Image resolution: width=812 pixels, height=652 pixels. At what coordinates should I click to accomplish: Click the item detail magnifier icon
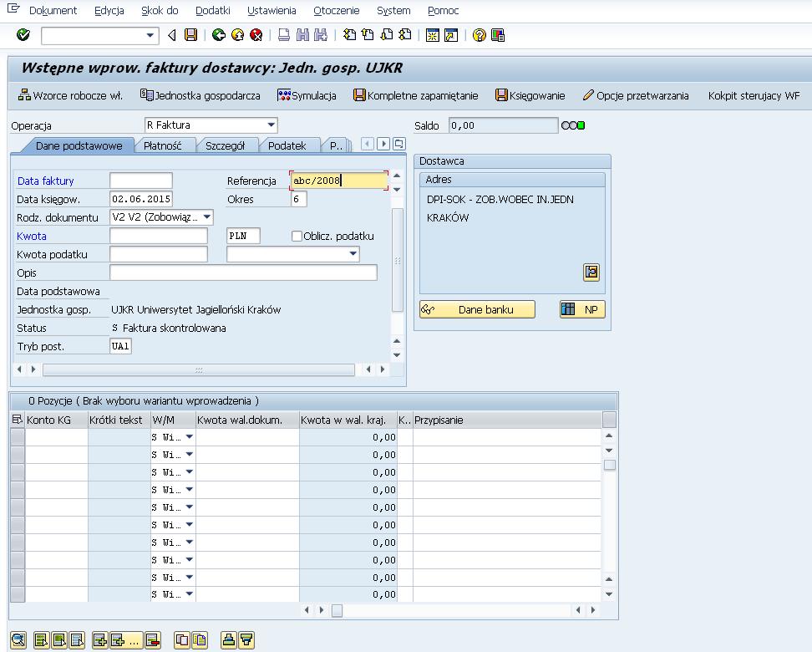coord(18,640)
